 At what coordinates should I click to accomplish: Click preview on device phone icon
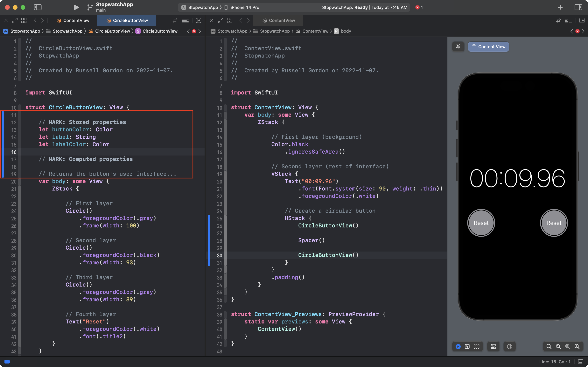(509, 346)
